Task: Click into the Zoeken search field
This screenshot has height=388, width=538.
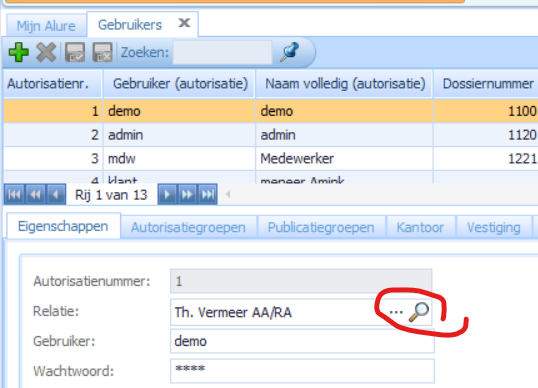Action: pos(222,52)
